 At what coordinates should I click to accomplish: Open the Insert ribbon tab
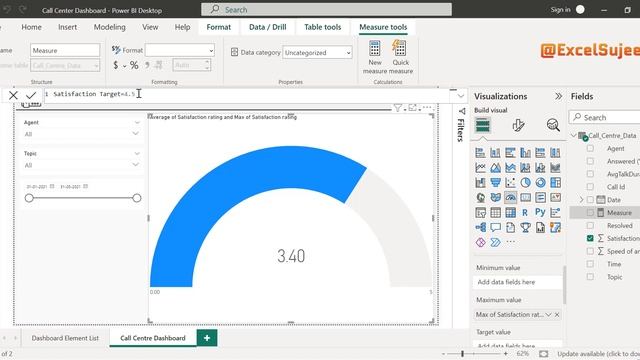(67, 27)
